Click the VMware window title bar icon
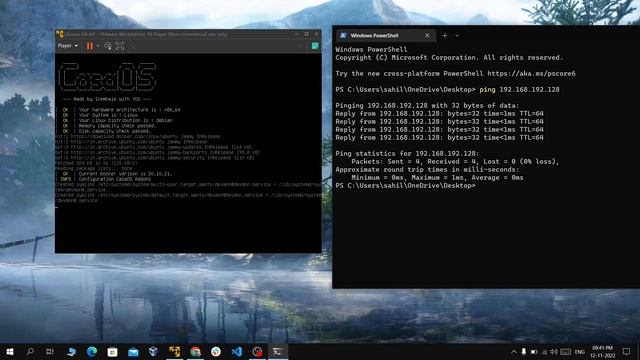 click(60, 34)
